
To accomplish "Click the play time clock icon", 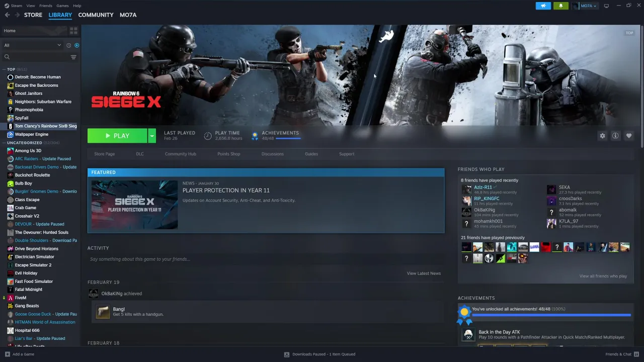I will pos(208,136).
